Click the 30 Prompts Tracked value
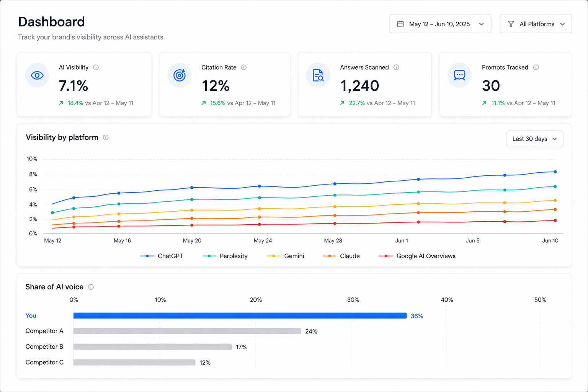Image resolution: width=588 pixels, height=392 pixels. click(491, 86)
